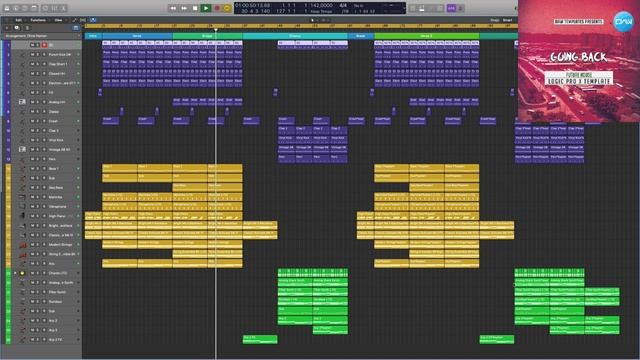This screenshot has height=360, width=640.
Task: Toggle Cycle mode with the yellow button
Action: click(x=227, y=8)
